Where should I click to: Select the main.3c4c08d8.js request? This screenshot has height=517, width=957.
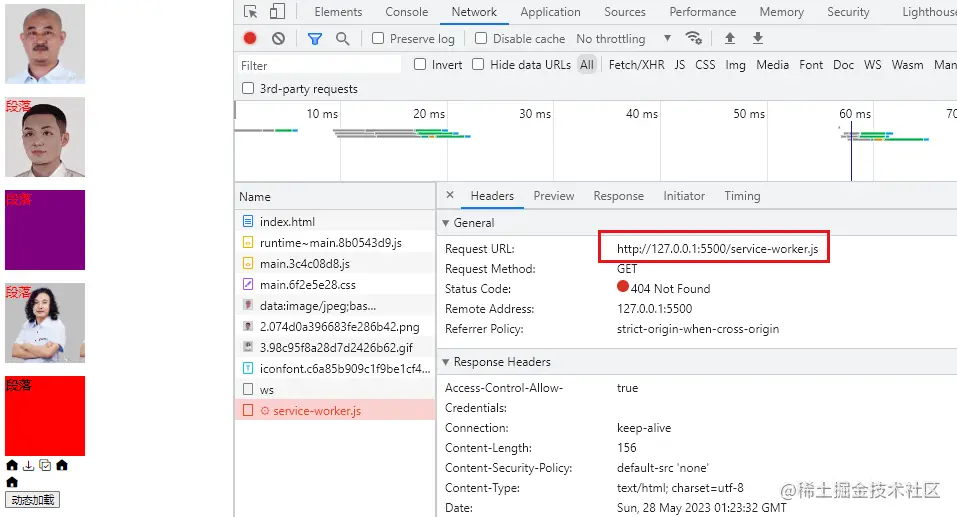(335, 264)
